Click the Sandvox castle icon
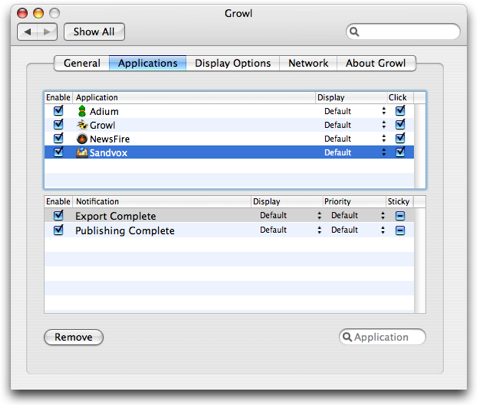 tap(82, 152)
